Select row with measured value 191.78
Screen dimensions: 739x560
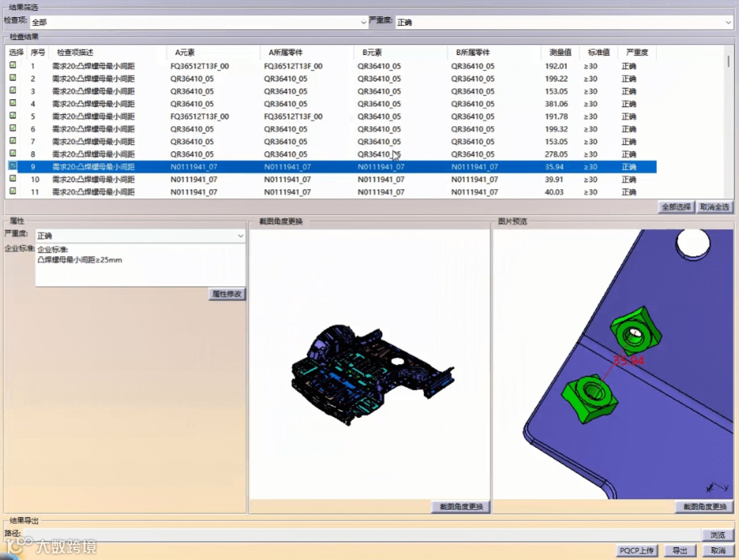(x=332, y=116)
